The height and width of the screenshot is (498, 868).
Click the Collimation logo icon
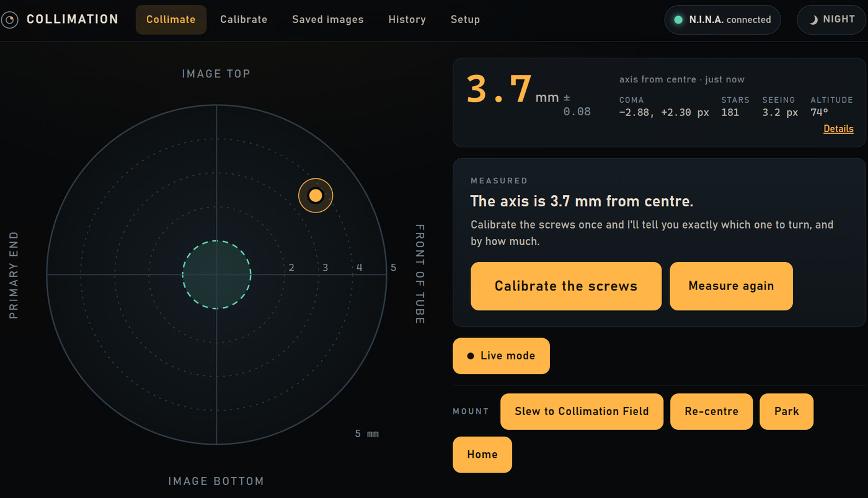10,20
